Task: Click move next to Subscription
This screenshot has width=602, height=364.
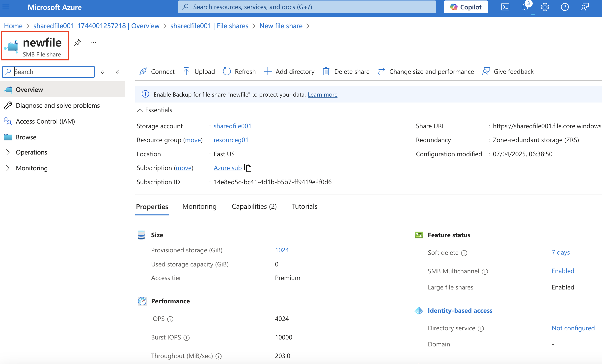Action: pos(184,168)
